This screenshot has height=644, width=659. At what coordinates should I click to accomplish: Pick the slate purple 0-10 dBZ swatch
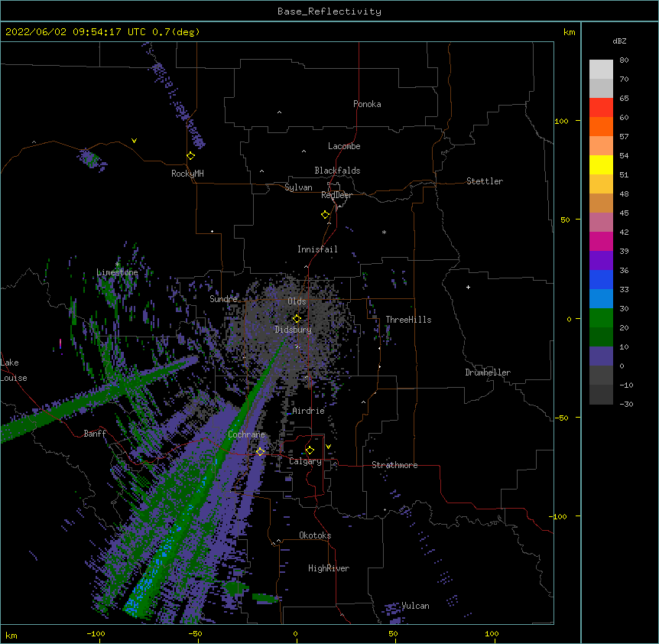pyautogui.click(x=601, y=356)
